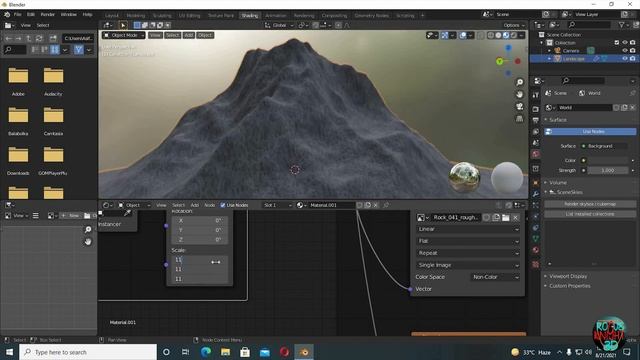Open Node menu in node editor header
Screen dimensions: 640x360
pos(209,205)
